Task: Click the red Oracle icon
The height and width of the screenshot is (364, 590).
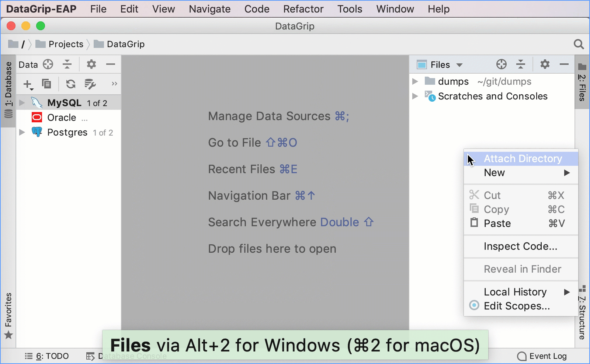Action: pos(37,118)
